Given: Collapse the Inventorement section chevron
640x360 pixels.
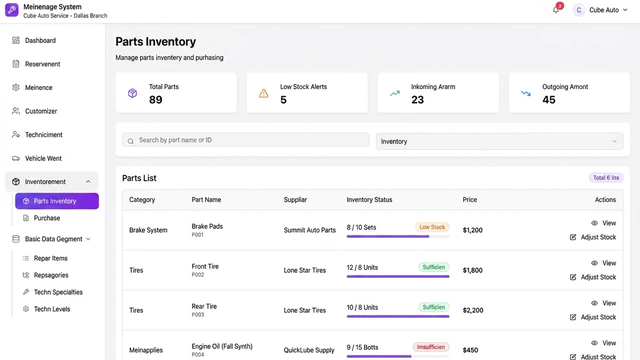Looking at the screenshot, I should [88, 182].
